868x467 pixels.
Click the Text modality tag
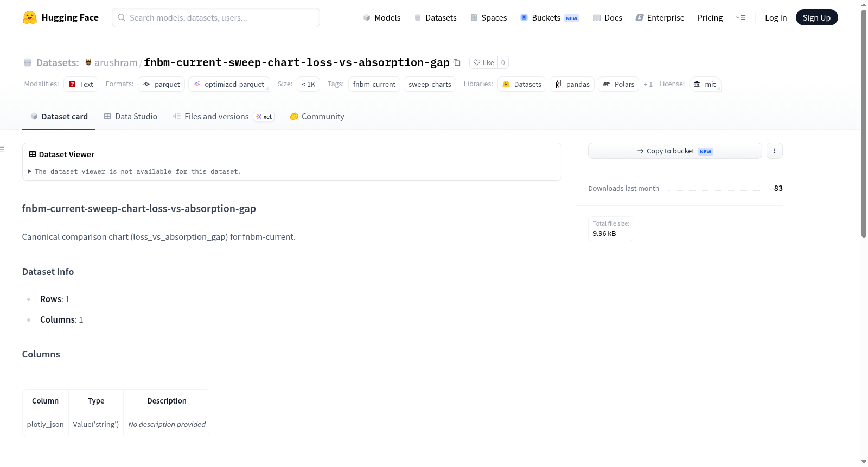(81, 84)
